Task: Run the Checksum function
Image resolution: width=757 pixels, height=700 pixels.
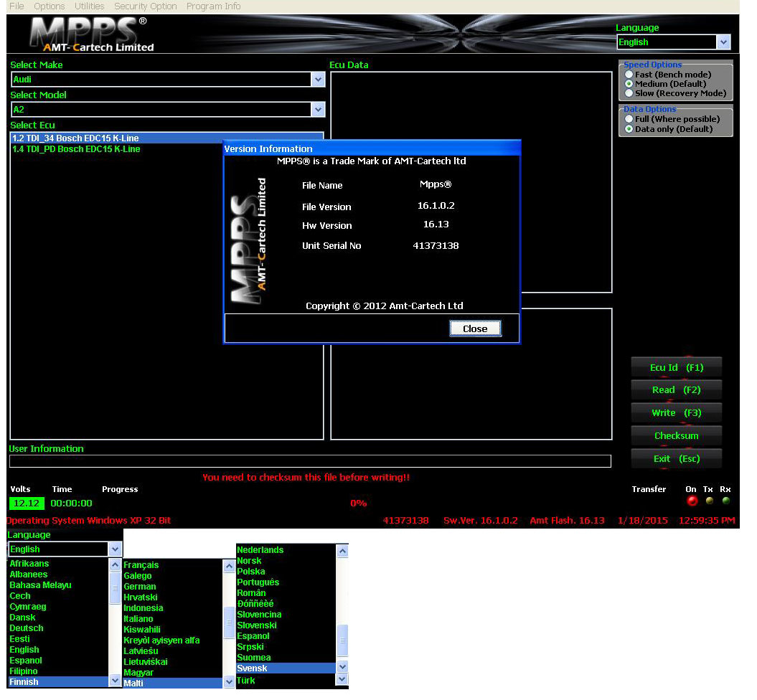Action: [675, 435]
